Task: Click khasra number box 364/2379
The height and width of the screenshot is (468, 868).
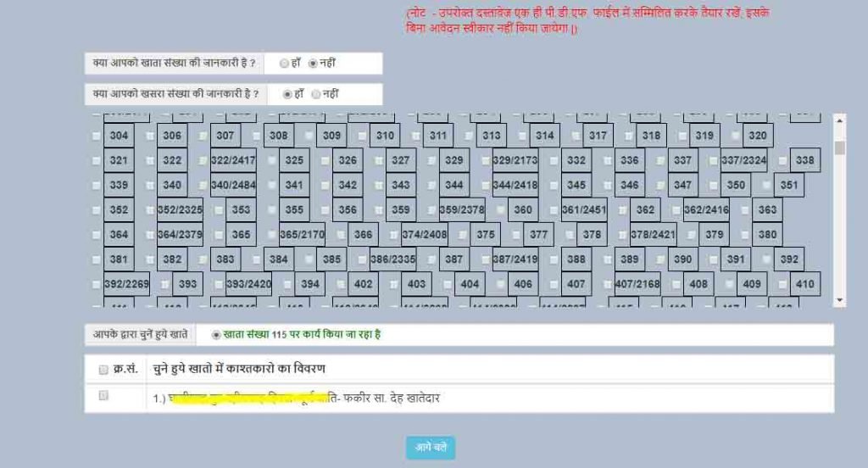Action: point(180,235)
